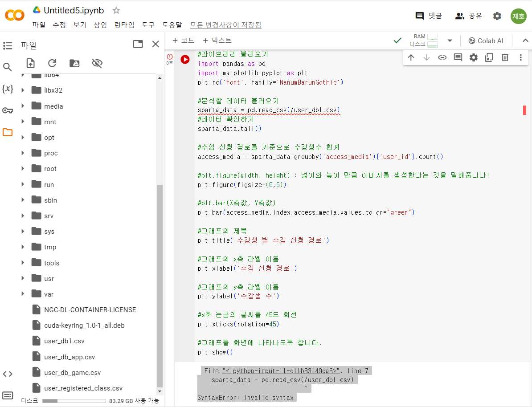Open the 도구 menu
Screen dimensions: 532x407
pyautogui.click(x=148, y=25)
